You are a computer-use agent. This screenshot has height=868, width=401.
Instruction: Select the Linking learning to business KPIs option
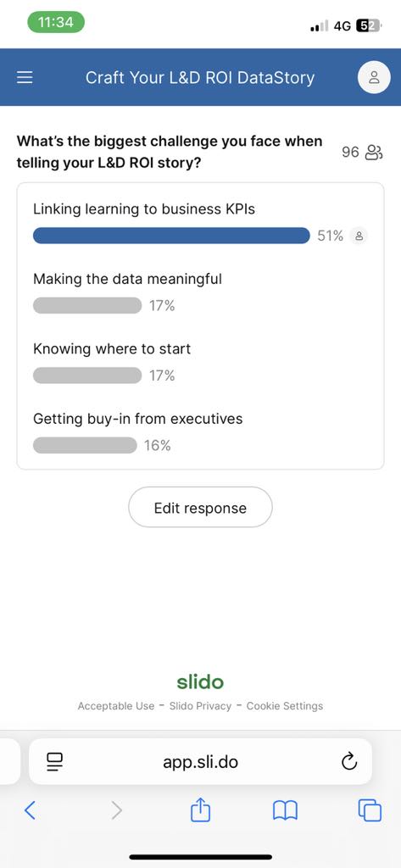[x=200, y=223]
